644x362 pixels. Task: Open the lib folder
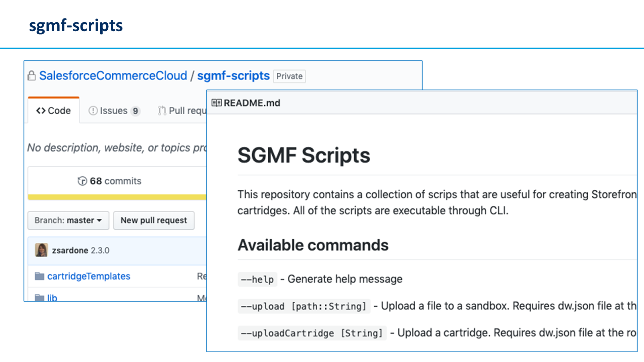coord(52,298)
